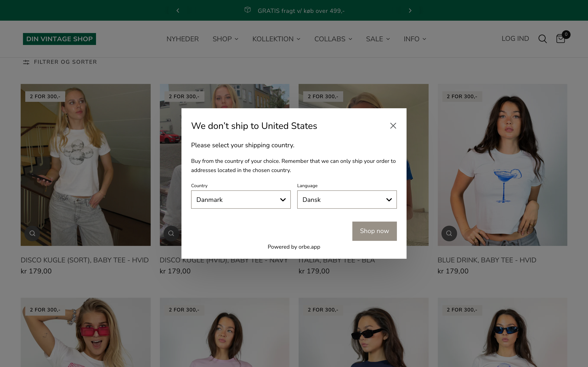
Task: Go to previous announcement with left arrow
Action: click(178, 11)
